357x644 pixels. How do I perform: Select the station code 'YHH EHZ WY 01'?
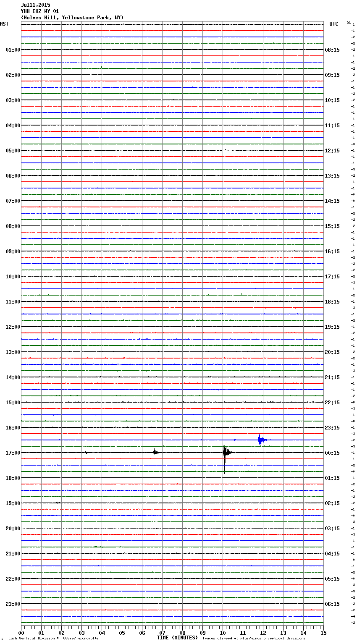[x=40, y=11]
